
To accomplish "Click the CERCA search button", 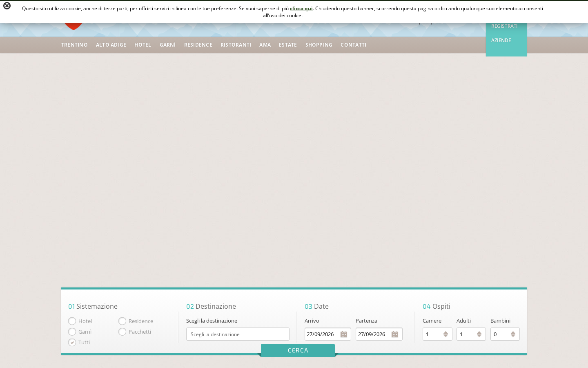I will 298,350.
